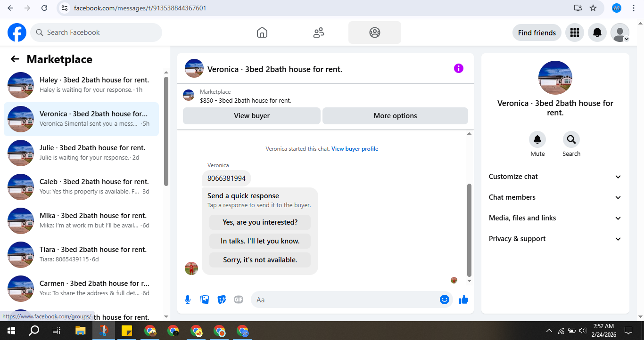Click the phone number message 8066381994
This screenshot has height=340, width=644.
pos(226,178)
